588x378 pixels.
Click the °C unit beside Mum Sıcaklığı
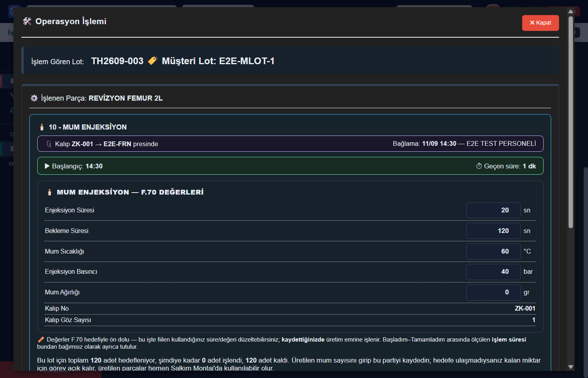tap(527, 251)
